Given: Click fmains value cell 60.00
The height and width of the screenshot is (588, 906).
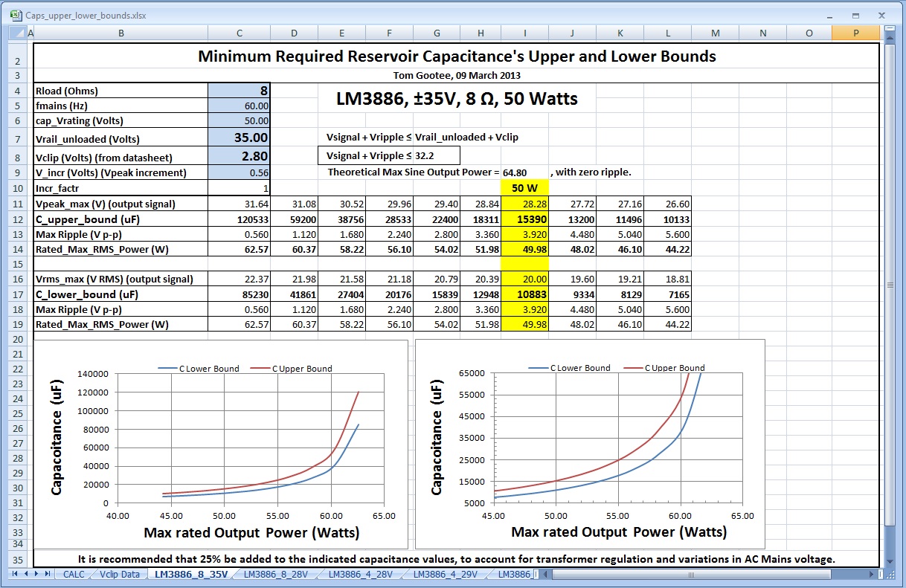Looking at the screenshot, I should [x=239, y=106].
